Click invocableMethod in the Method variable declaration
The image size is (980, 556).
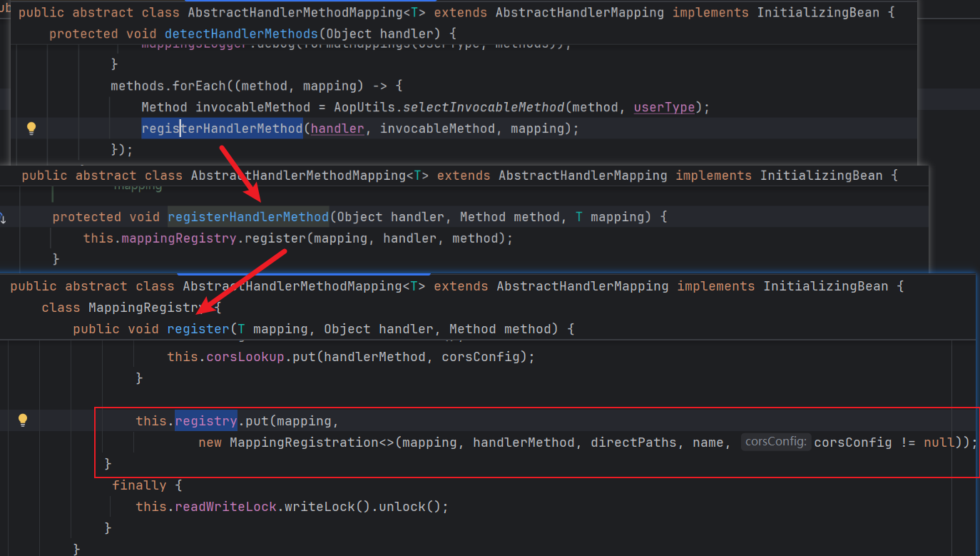coord(257,107)
